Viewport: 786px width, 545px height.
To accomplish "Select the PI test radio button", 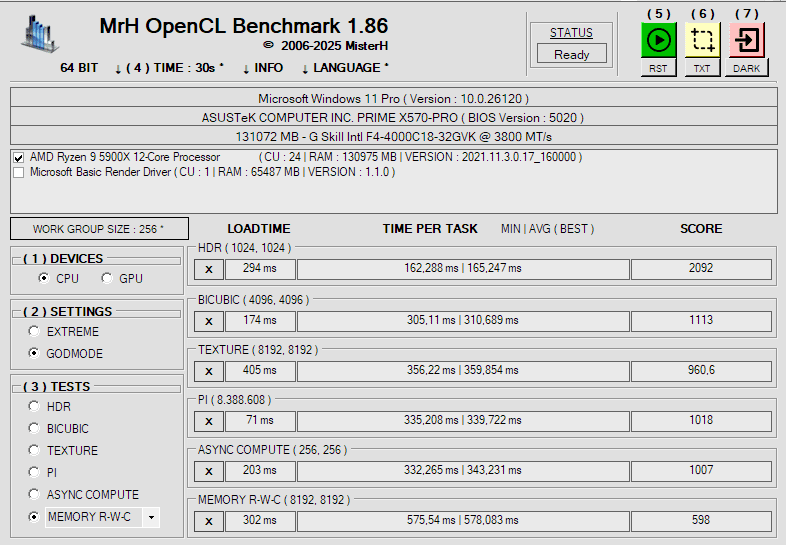I will [34, 472].
